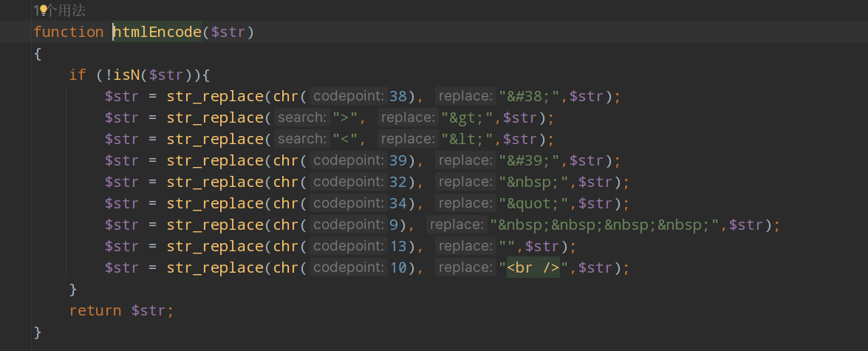Click the number 13 in chr call
The height and width of the screenshot is (351, 868).
(x=398, y=247)
